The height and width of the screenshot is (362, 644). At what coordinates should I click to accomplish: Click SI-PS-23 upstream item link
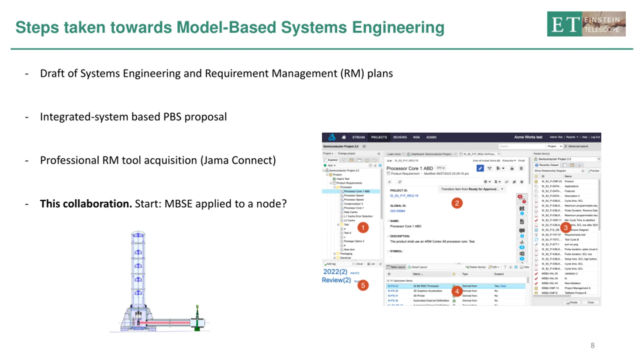[x=393, y=286]
